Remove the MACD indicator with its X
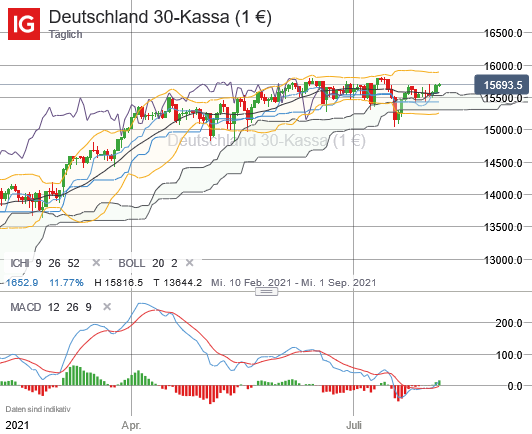532x434 pixels. pos(107,307)
